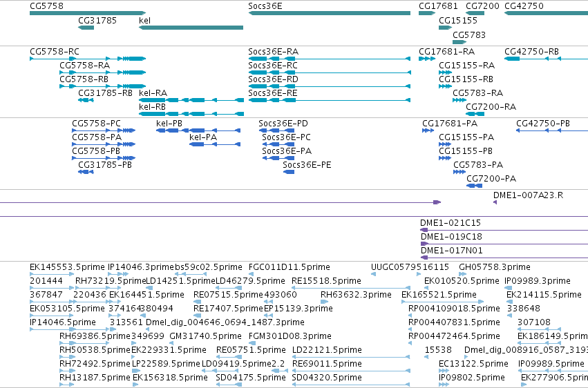Select the CG7200 gene feature
Screen dimensions: 588x388
(x=475, y=13)
